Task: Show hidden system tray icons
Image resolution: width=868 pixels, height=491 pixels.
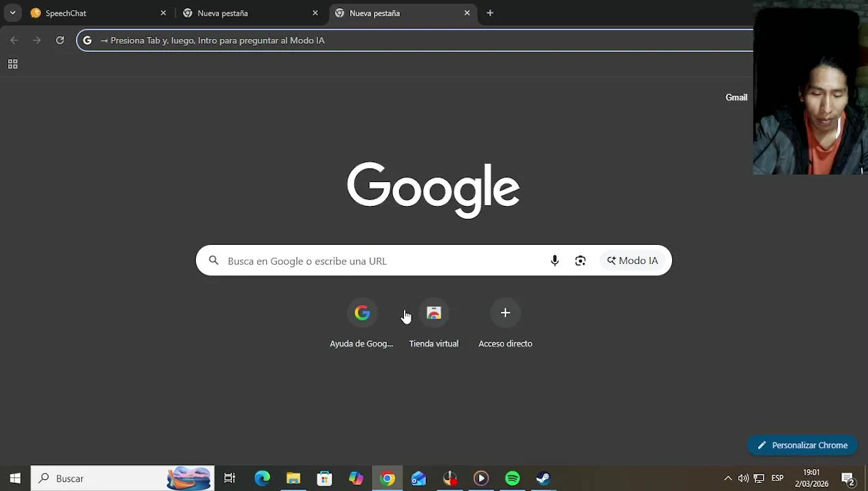Action: coord(727,479)
